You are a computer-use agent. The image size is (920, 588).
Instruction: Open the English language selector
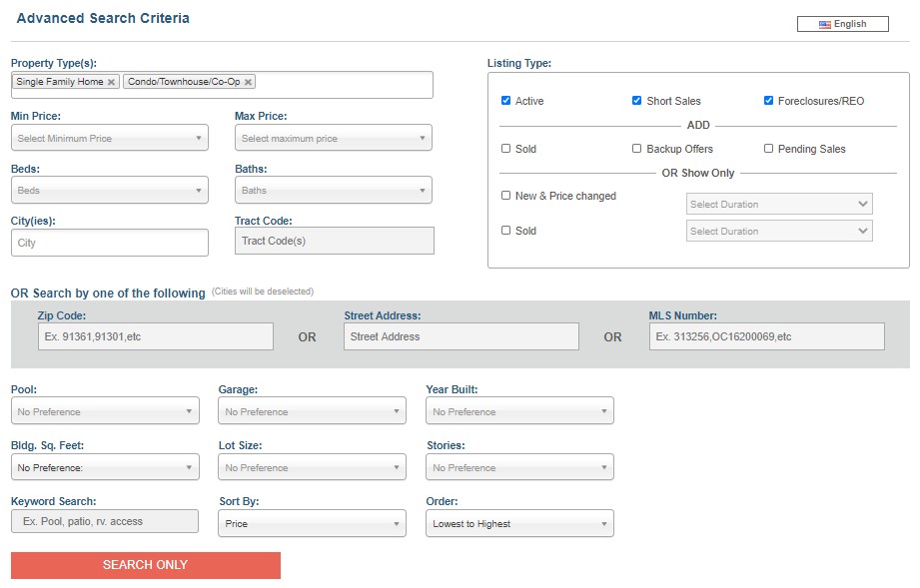pos(842,24)
